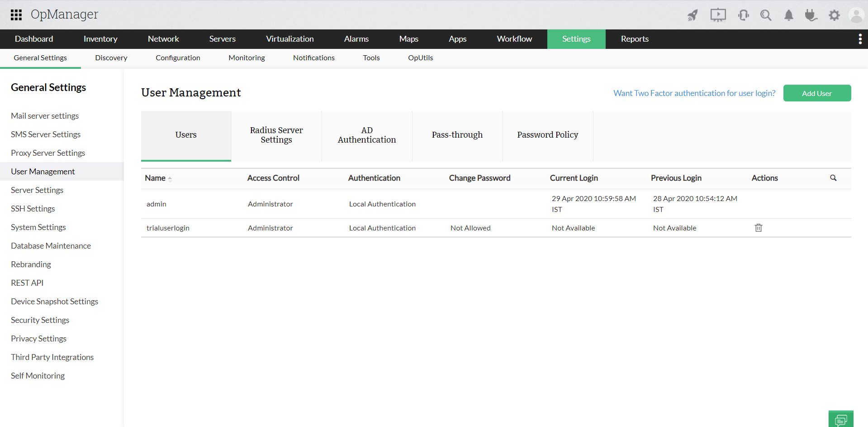
Task: Click the Not Allowed cell for trialuserlogin
Action: tap(470, 228)
